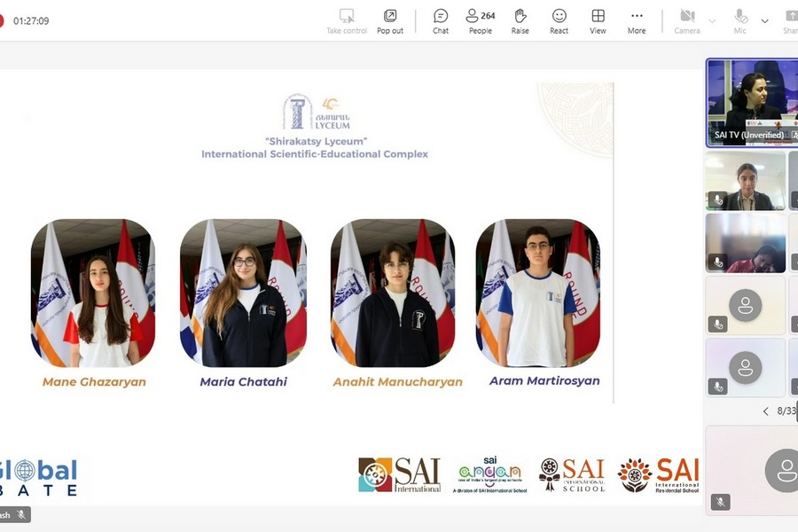Image resolution: width=798 pixels, height=532 pixels.
Task: Expand the Camera options dropdown arrow
Action: point(712,20)
